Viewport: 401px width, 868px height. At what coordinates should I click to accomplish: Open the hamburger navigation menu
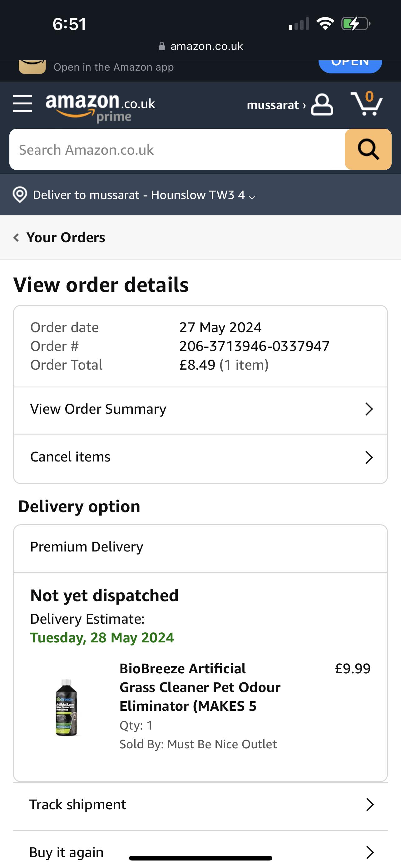[22, 103]
